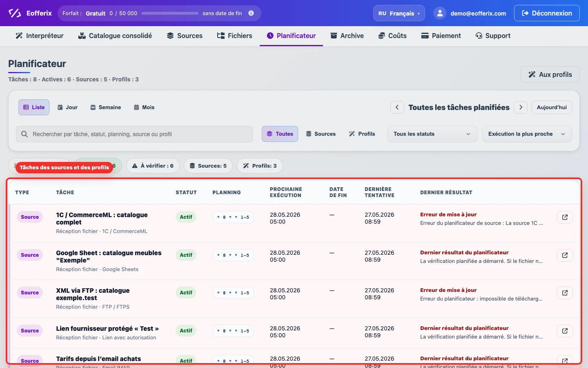Navigate to the Coûts tab
Image resolution: width=588 pixels, height=368 pixels.
coord(392,36)
